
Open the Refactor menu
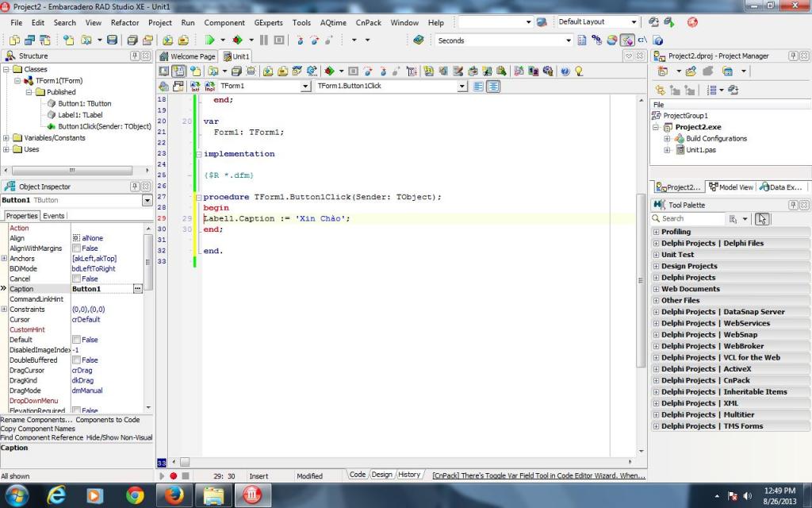tap(124, 23)
